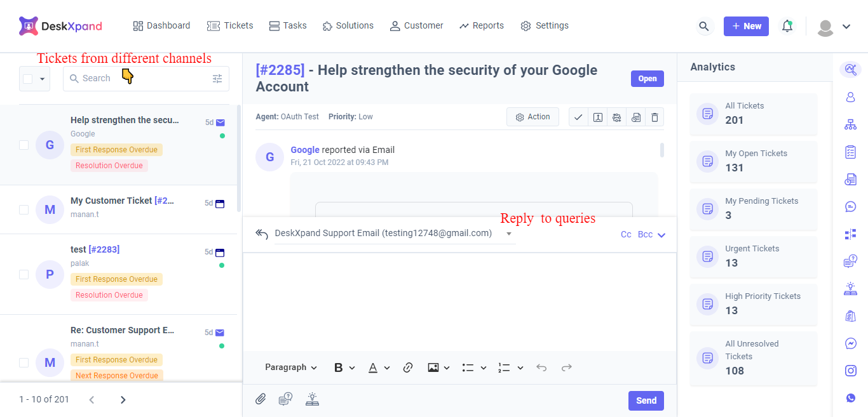Expand the user profile menu
Image resolution: width=868 pixels, height=417 pixels.
point(834,27)
